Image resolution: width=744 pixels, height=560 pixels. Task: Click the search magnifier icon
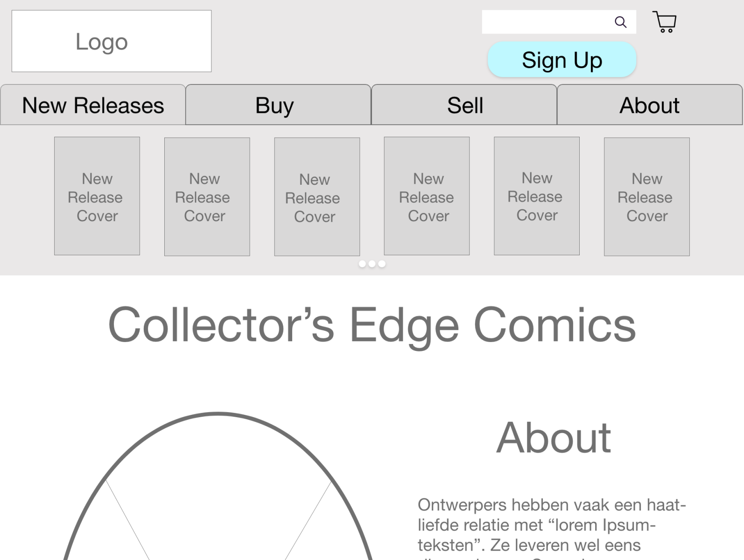click(620, 21)
